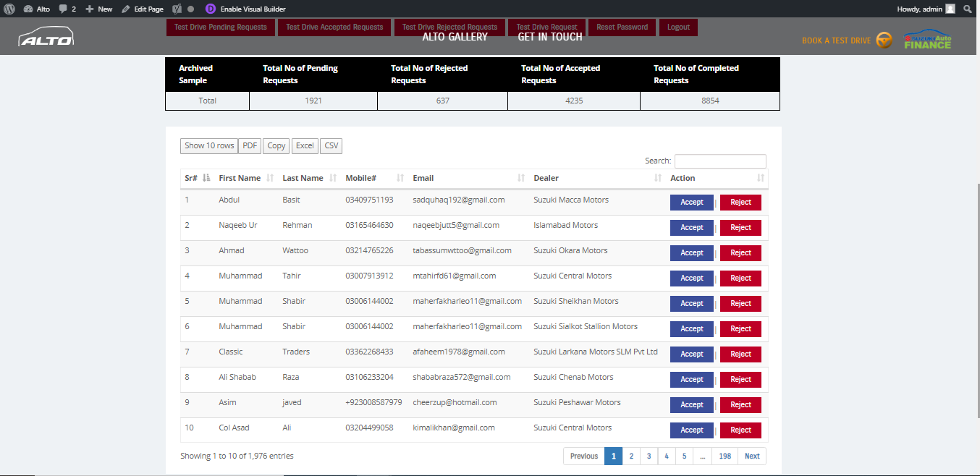Click the Logout button

pyautogui.click(x=678, y=27)
